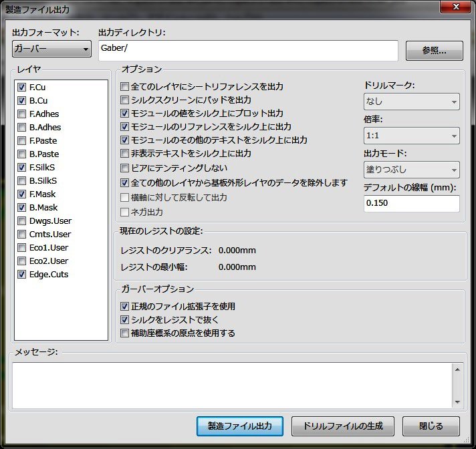
Task: Toggle モジュールの値をシルク上にプロット出力 checkbox
Action: (x=124, y=114)
